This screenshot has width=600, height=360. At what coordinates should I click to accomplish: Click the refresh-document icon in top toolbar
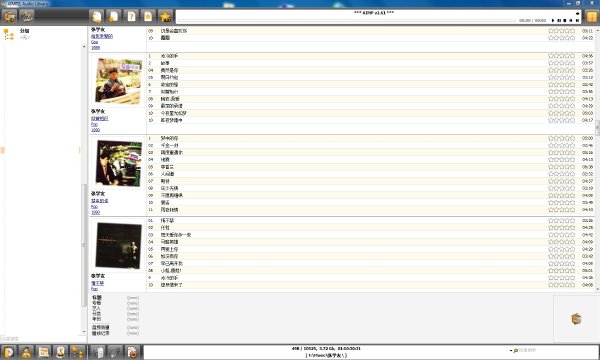(x=96, y=16)
